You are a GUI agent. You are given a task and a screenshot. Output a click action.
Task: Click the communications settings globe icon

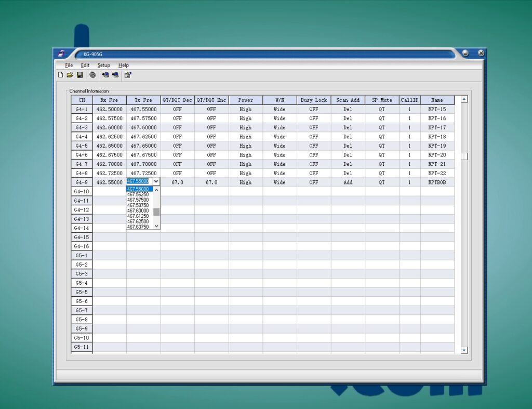[x=92, y=75]
